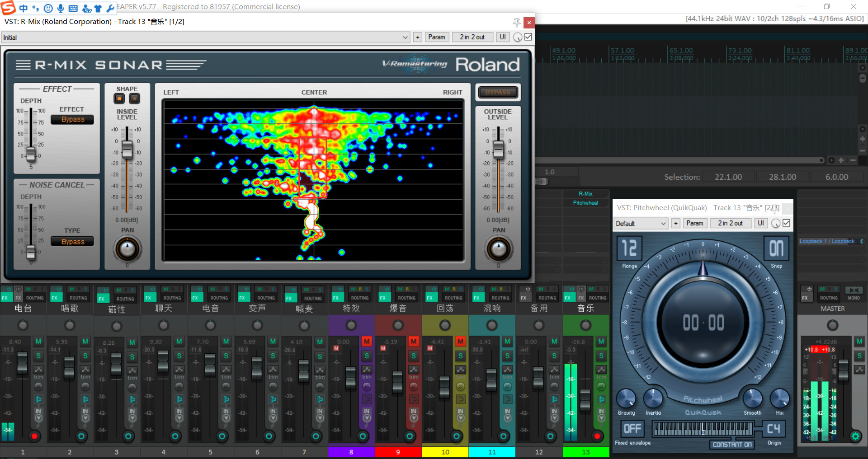Viewport: 868px width, 459px height.
Task: Click Param button in Pitchwheel window
Action: [x=695, y=223]
